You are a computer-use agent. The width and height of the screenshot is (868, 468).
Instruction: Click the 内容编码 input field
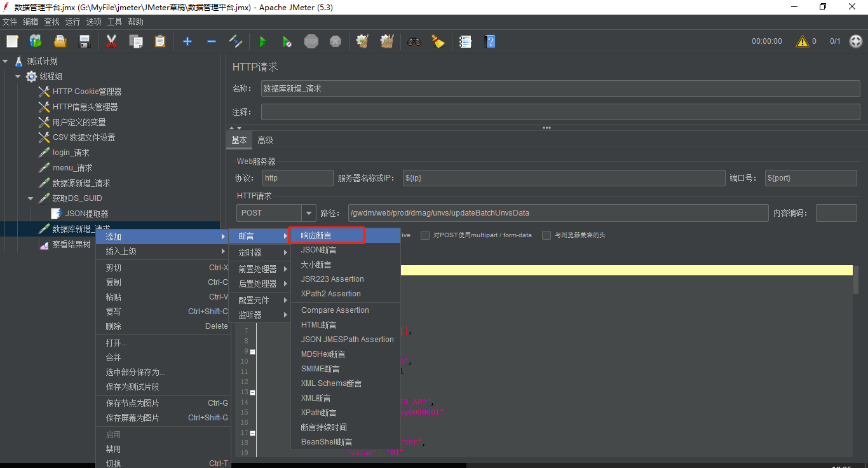pos(836,213)
